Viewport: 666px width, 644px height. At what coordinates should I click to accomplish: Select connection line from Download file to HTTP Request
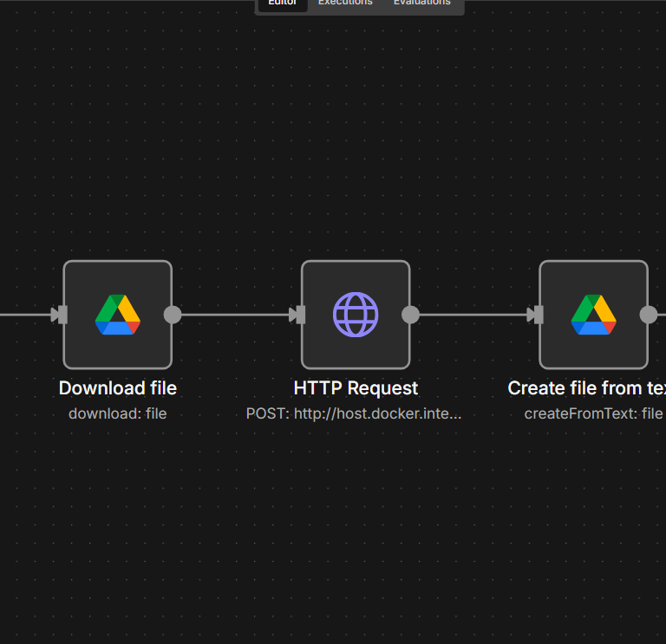(x=234, y=315)
